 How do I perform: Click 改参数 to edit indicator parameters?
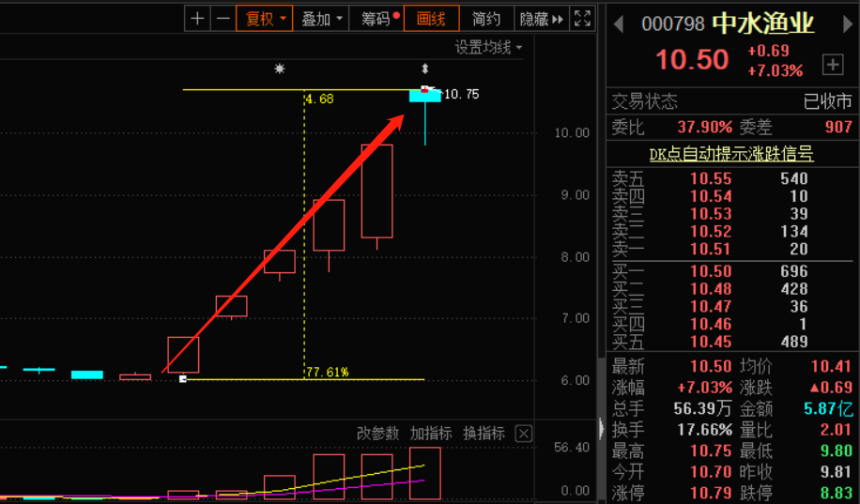point(378,434)
